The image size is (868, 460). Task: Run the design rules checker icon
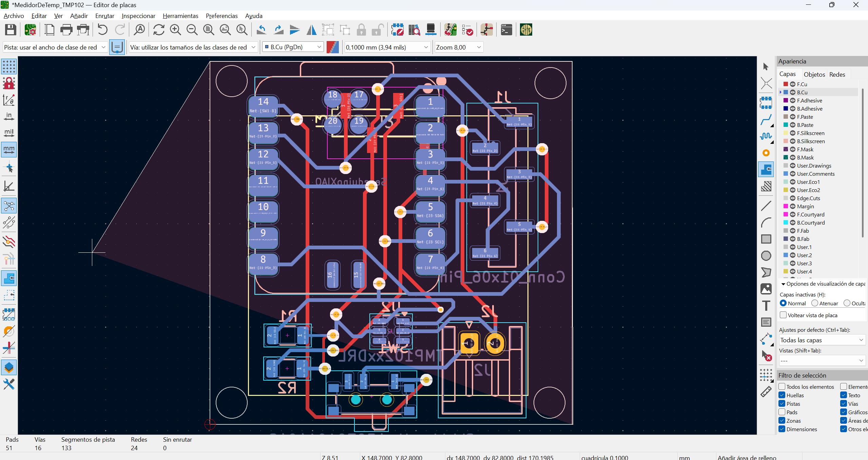(467, 30)
